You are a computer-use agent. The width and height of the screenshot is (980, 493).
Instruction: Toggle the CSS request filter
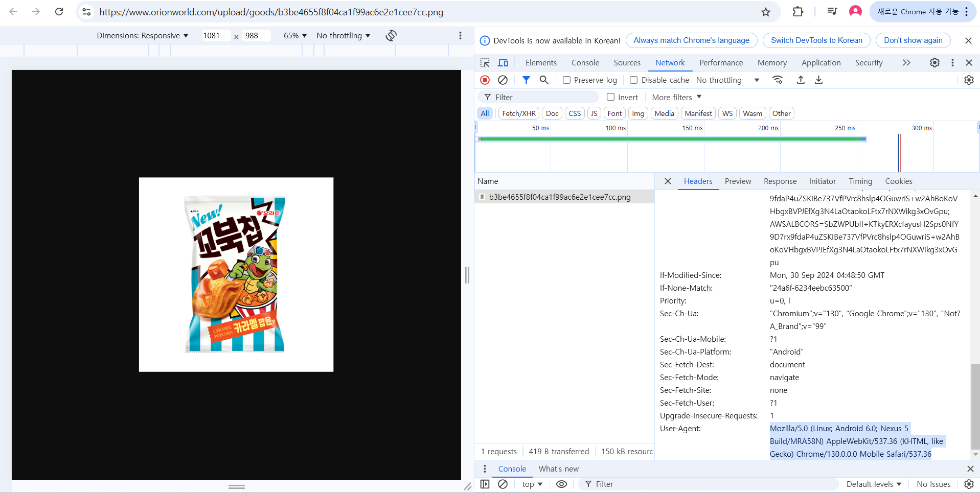pyautogui.click(x=575, y=113)
